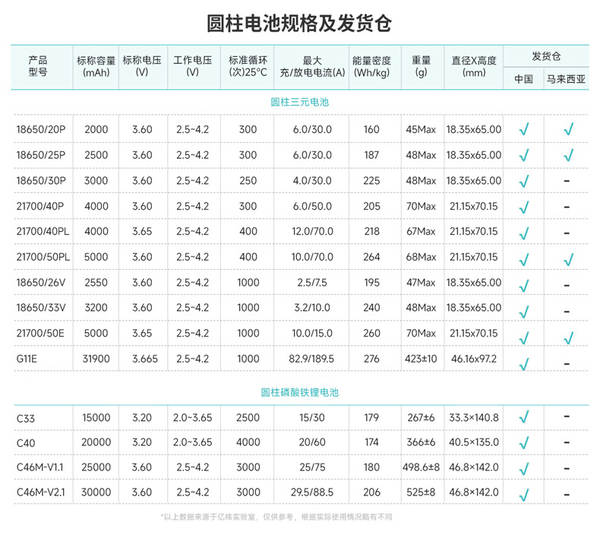Screen dimensions: 600x541
Task: Click the 46.16x97.2 dimension value
Action: pos(474,359)
